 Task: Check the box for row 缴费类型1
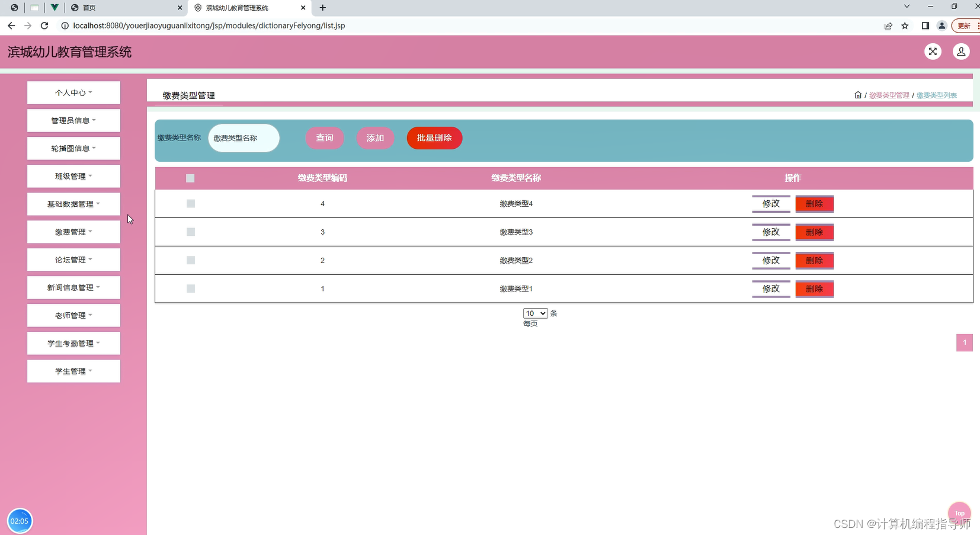click(x=191, y=289)
